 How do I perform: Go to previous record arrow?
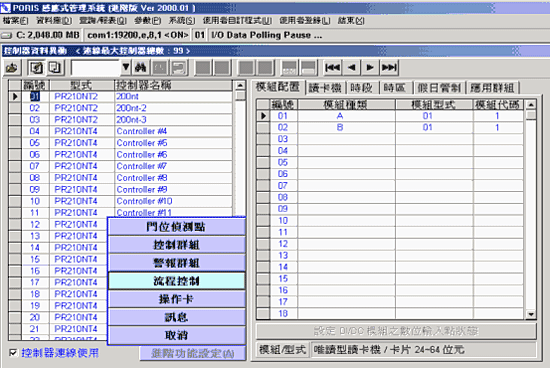(351, 67)
